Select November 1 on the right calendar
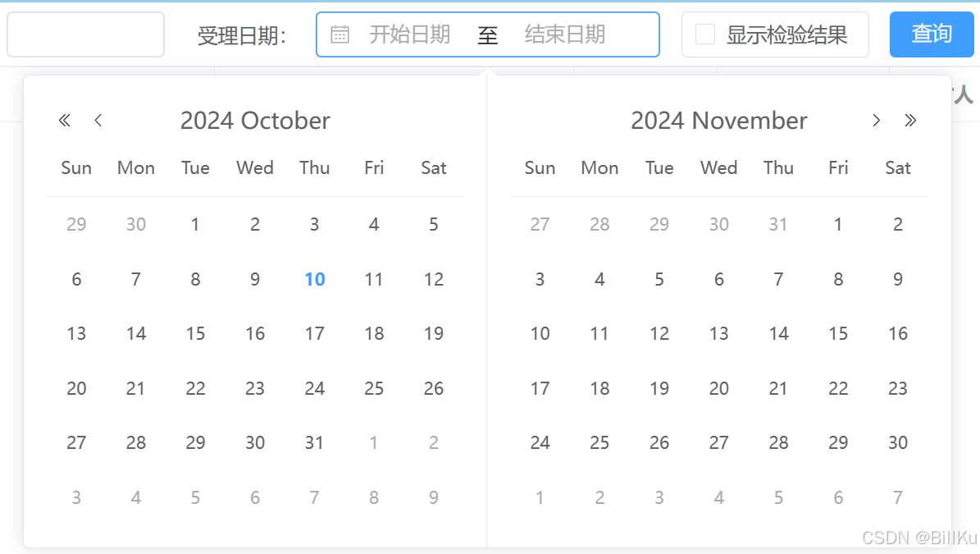 click(838, 224)
